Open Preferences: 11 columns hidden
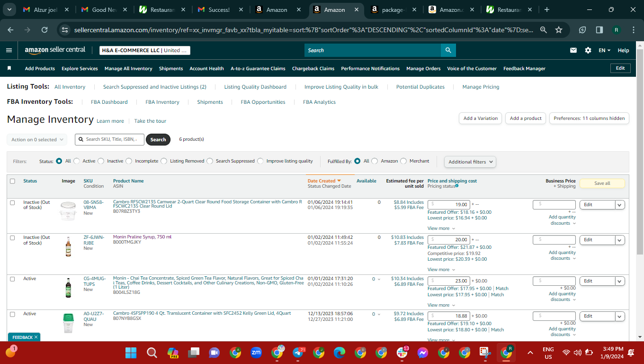Screen dimensions: 644x364 click(589, 118)
